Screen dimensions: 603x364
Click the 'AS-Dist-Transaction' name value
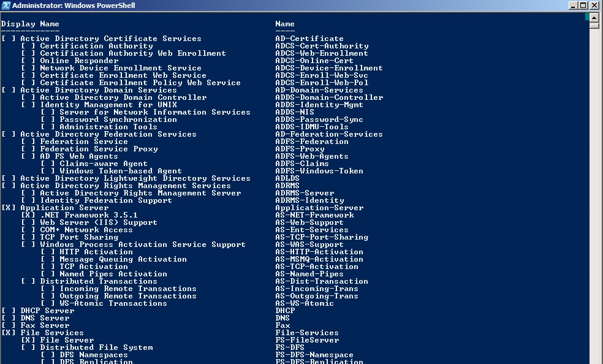[322, 281]
